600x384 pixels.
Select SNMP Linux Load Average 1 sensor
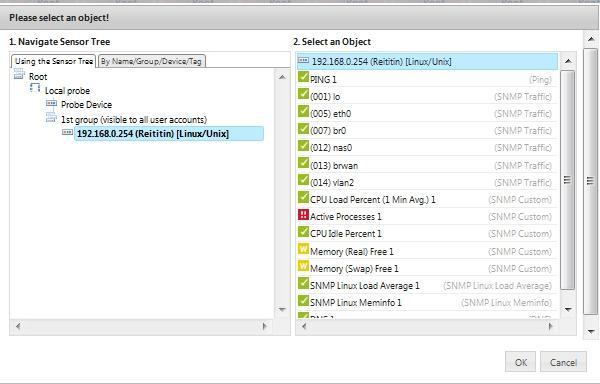(427, 286)
